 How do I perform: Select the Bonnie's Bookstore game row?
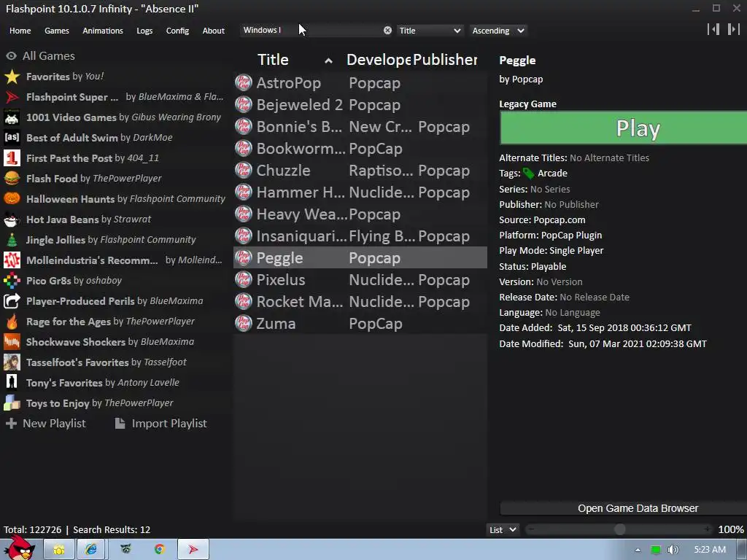click(360, 127)
